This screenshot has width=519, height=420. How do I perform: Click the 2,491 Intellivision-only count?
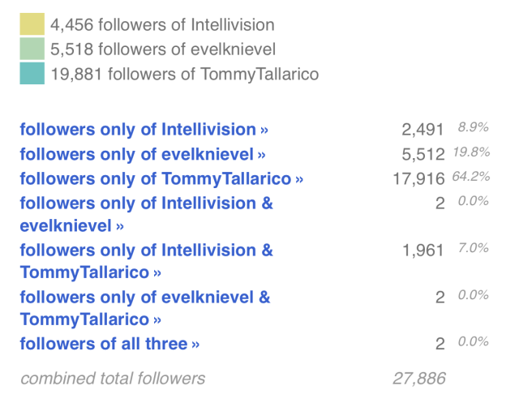422,130
